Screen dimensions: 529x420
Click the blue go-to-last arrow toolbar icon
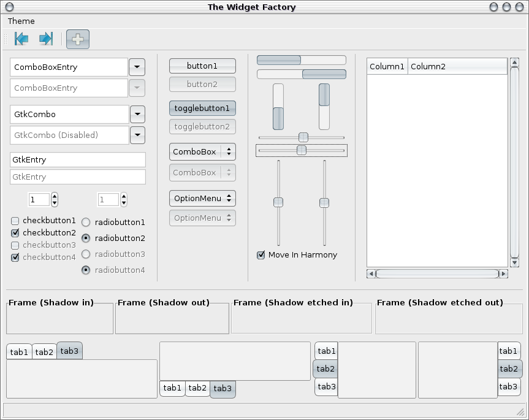coord(46,39)
